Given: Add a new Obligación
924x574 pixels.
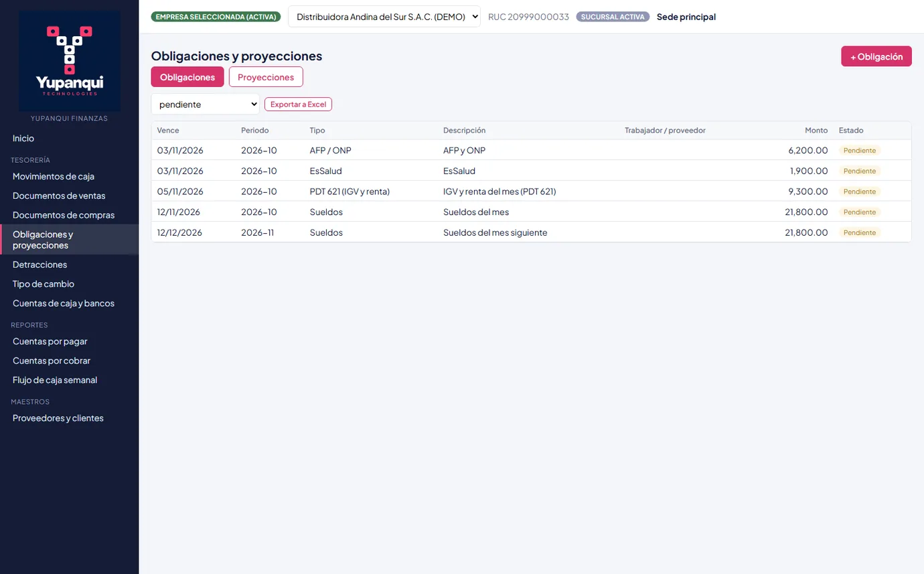Looking at the screenshot, I should (x=876, y=56).
